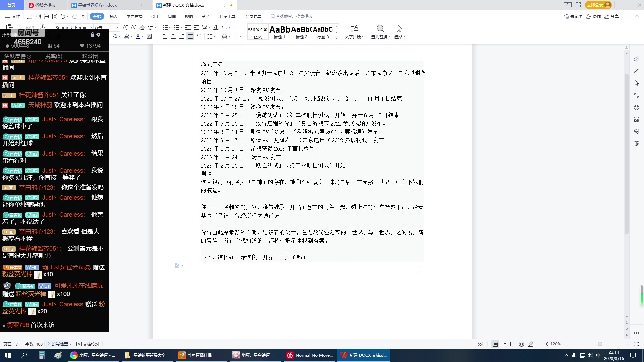
Task: Toggle center text alignment
Action: [174, 36]
